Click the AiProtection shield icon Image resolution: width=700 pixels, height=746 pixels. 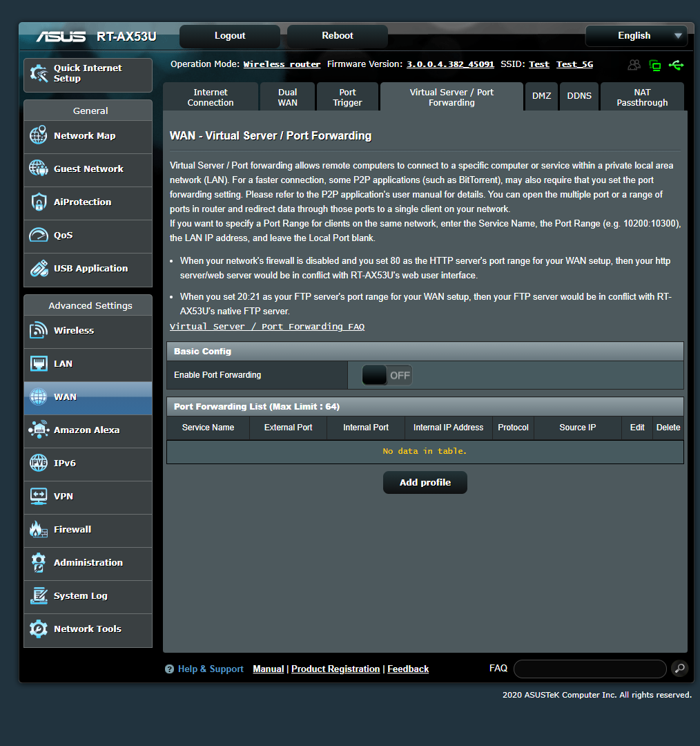[x=39, y=202]
